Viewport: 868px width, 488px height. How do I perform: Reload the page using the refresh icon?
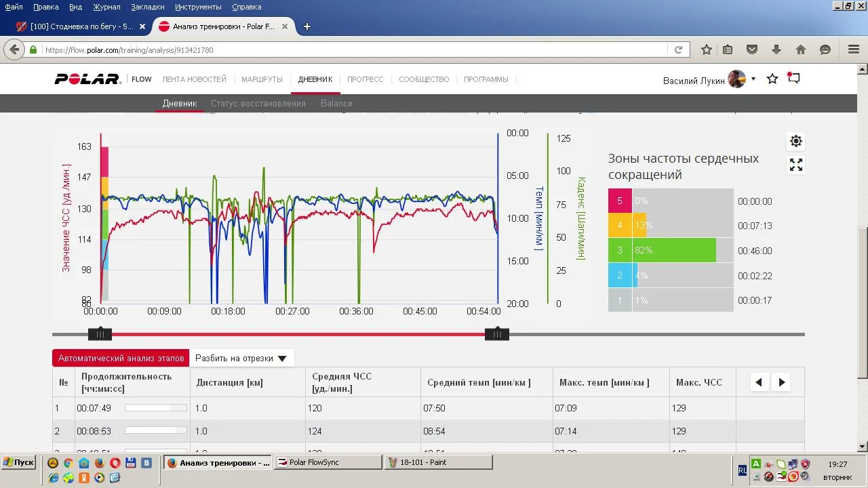[x=678, y=49]
